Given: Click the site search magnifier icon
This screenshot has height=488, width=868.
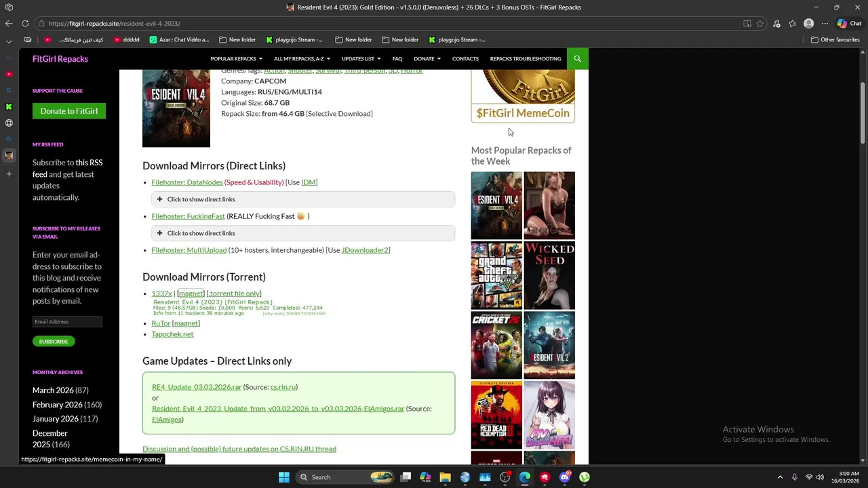Looking at the screenshot, I should click(578, 58).
